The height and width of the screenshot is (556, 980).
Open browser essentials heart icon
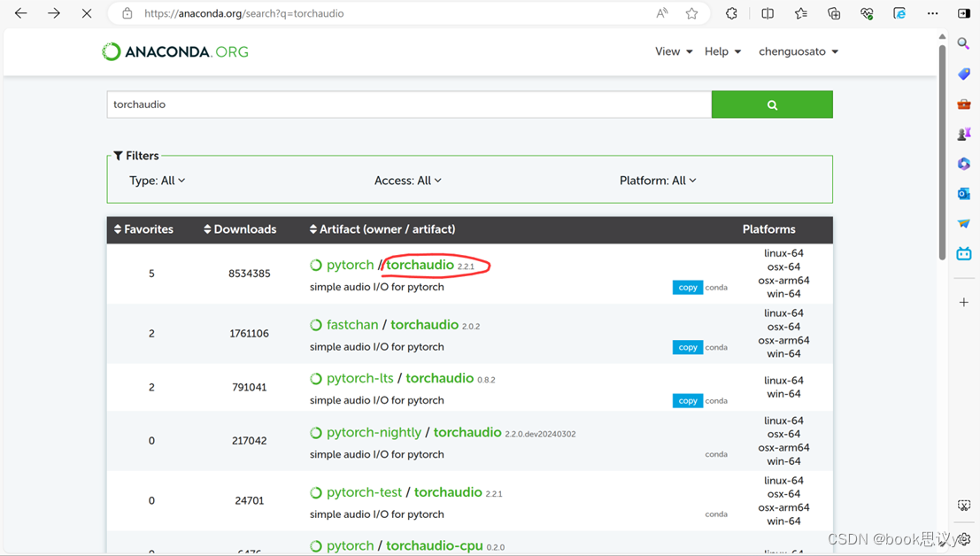tap(867, 13)
